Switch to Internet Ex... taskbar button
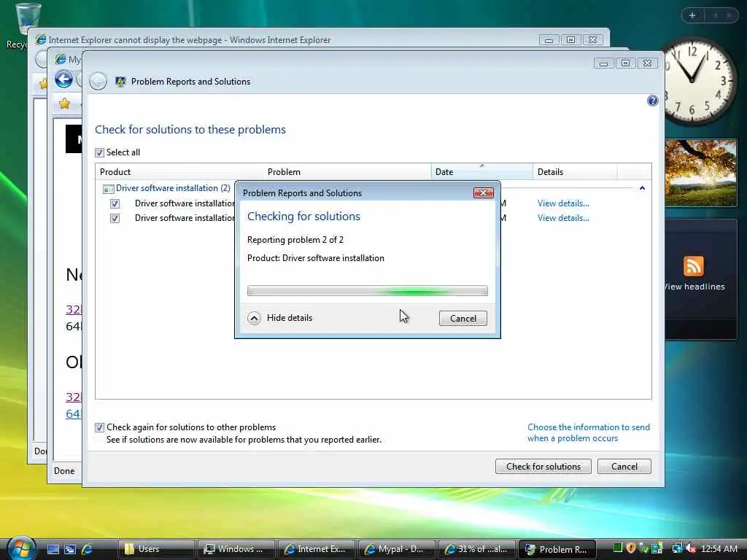 click(317, 549)
